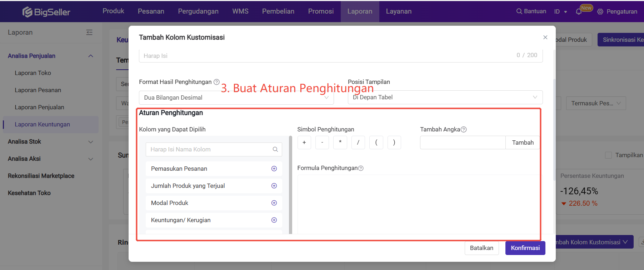Click the notification bell icon
Viewport: 644px width, 270px height.
click(x=579, y=12)
